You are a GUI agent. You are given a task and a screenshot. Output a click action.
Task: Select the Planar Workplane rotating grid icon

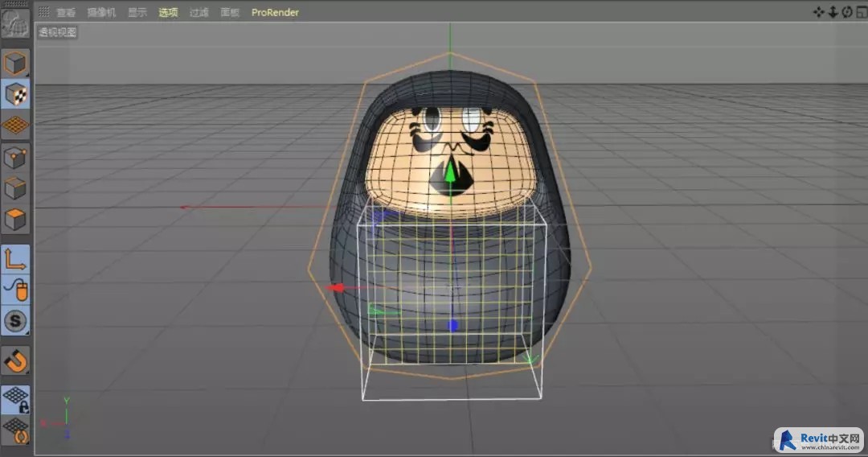[15, 430]
